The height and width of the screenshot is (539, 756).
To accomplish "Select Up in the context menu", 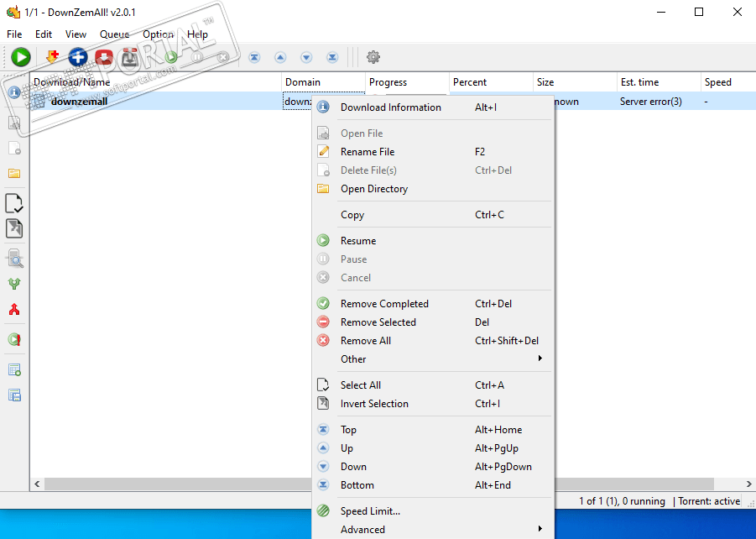I will point(433,447).
